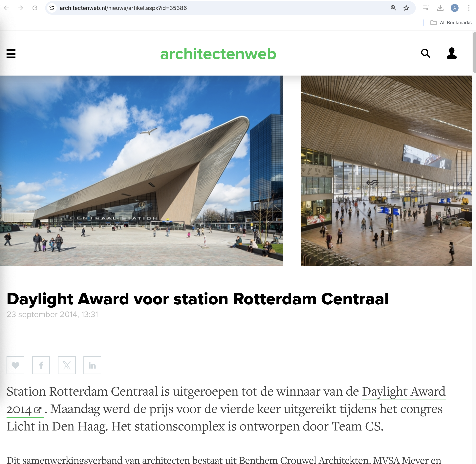
Task: Open Chrome three-dot menu
Action: (469, 8)
